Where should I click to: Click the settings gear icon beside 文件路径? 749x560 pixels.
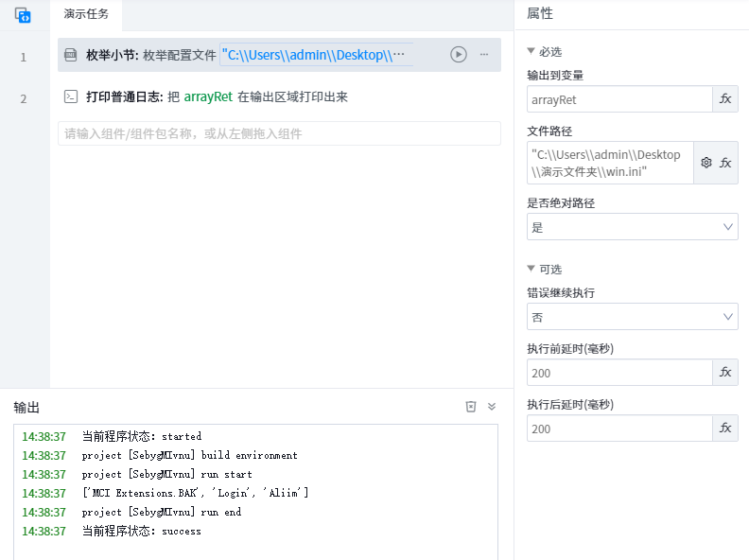[705, 163]
